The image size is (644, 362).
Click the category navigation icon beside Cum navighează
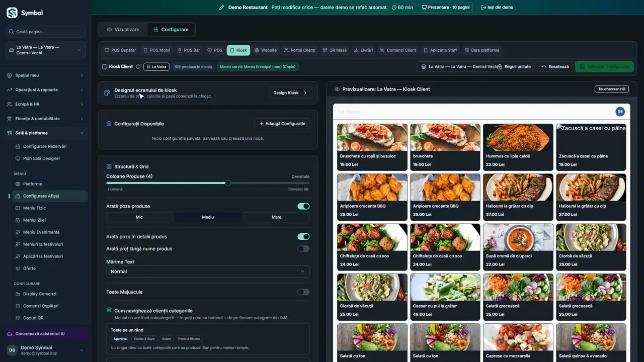[109, 310]
